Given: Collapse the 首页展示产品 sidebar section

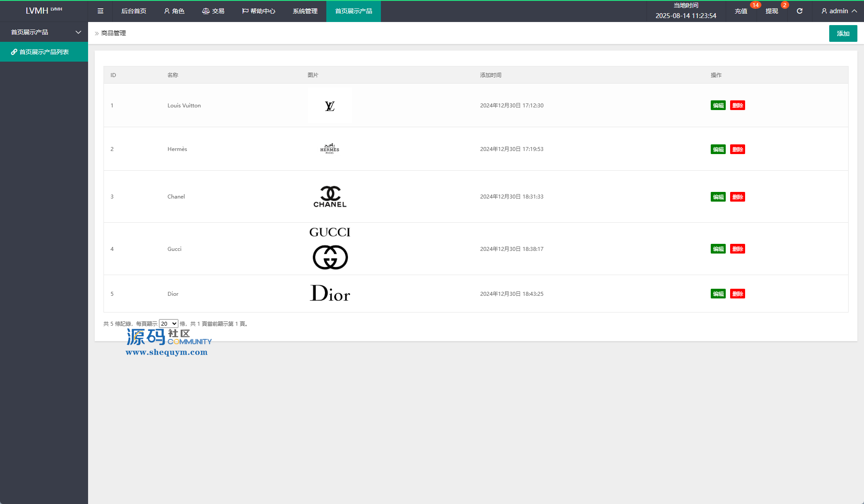Looking at the screenshot, I should [44, 32].
